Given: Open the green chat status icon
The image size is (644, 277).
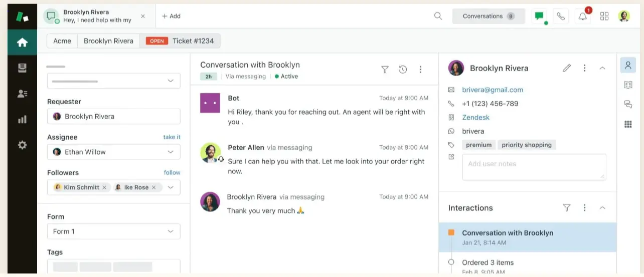Looking at the screenshot, I should coord(539,16).
